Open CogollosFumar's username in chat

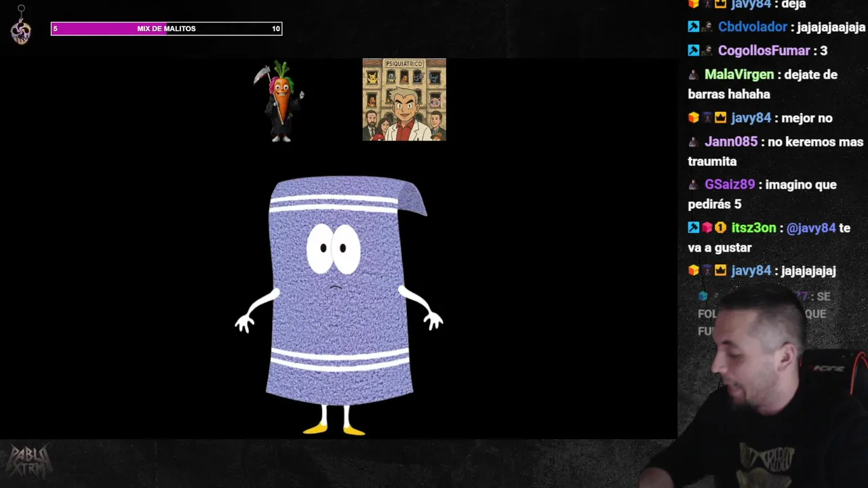[764, 51]
